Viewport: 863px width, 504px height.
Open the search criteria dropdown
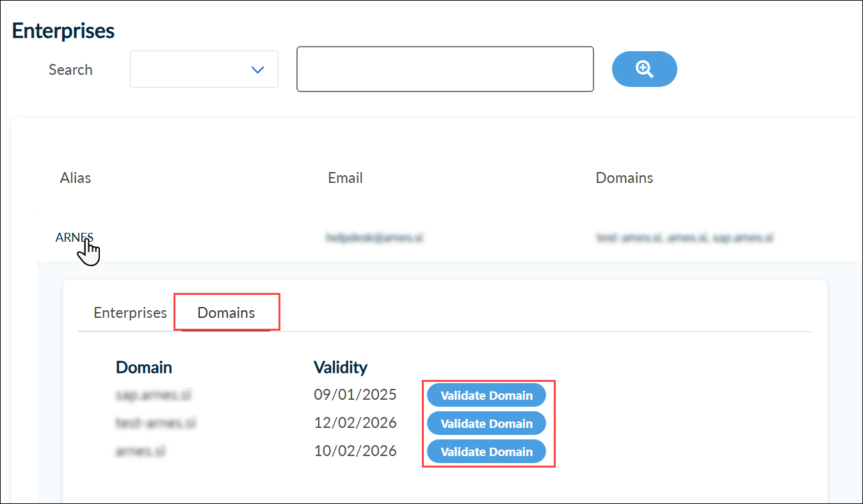[204, 69]
